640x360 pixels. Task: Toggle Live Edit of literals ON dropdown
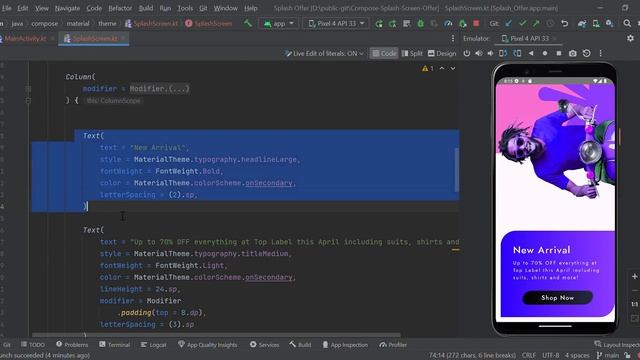point(324,53)
